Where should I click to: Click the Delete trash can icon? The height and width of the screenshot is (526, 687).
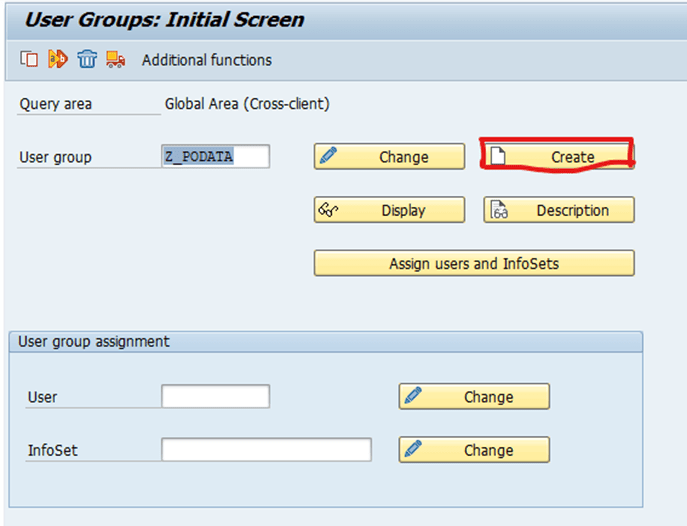pos(87,59)
